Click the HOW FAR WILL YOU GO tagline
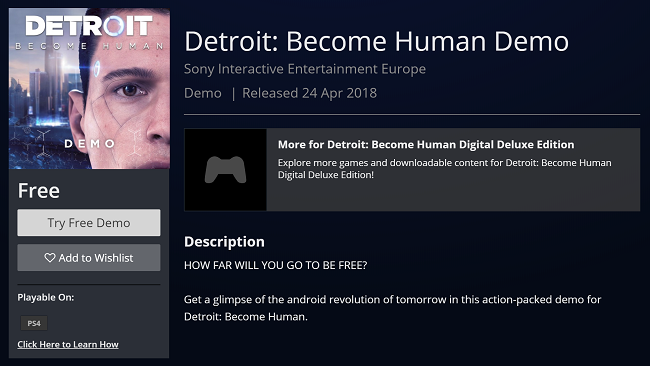650x366 pixels. (276, 265)
